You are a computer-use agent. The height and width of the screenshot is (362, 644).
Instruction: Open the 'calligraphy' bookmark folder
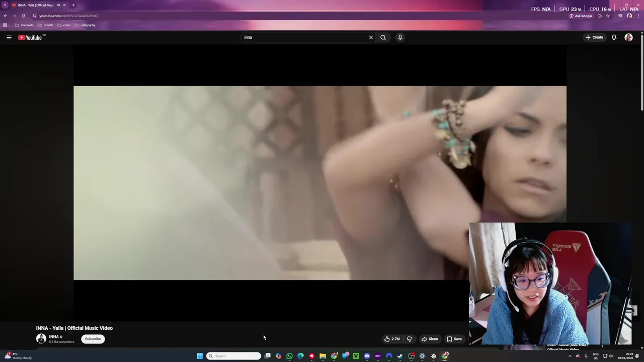click(85, 25)
